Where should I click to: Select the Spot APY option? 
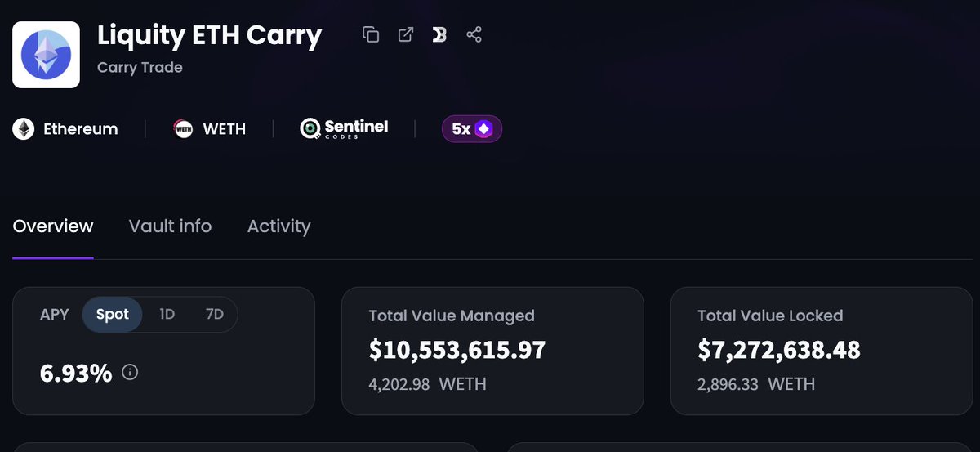[x=113, y=315]
